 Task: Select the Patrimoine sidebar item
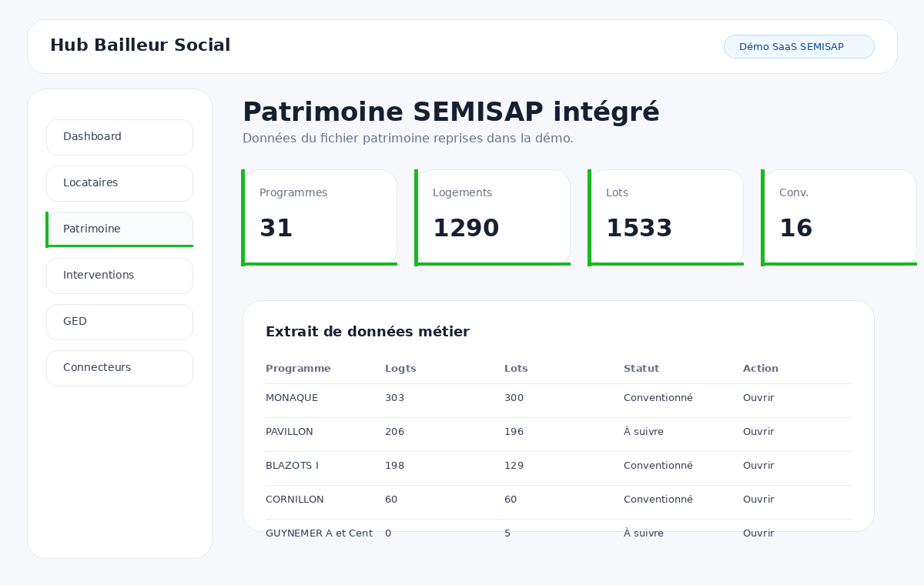[x=119, y=229]
